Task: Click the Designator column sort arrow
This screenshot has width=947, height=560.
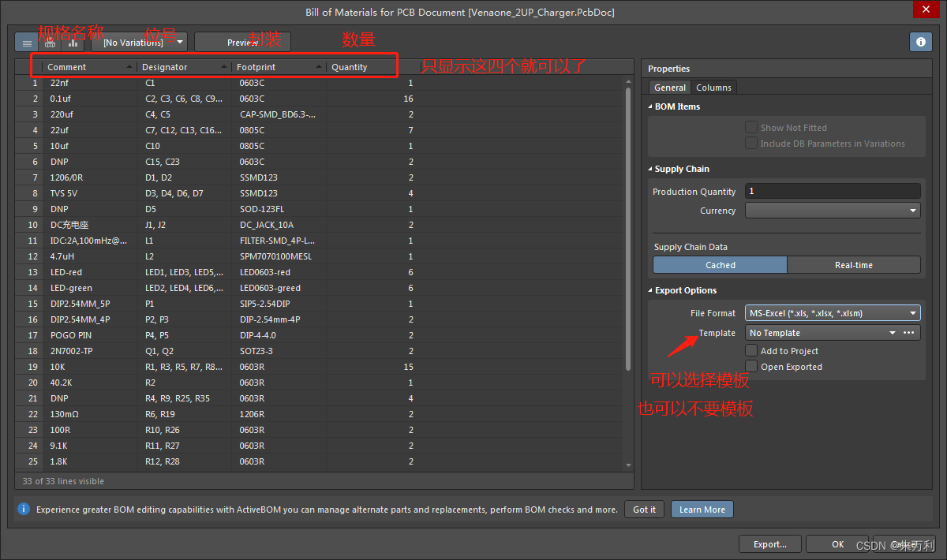Action: pyautogui.click(x=224, y=67)
